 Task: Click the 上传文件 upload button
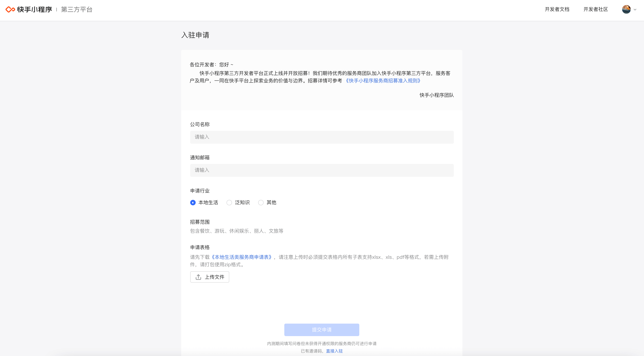(210, 277)
